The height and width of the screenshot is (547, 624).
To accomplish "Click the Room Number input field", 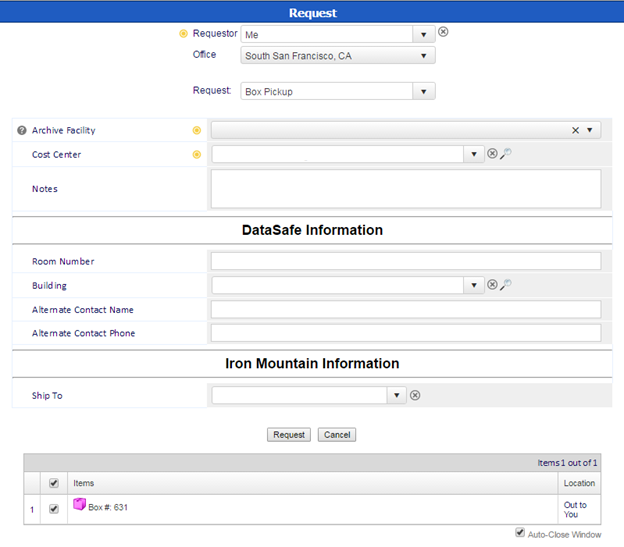I will (x=406, y=261).
